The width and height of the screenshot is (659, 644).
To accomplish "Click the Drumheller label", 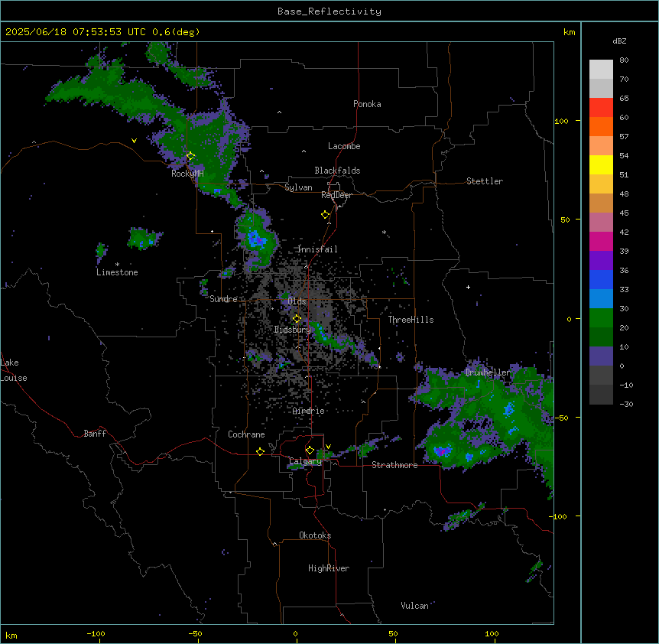I will click(x=488, y=372).
